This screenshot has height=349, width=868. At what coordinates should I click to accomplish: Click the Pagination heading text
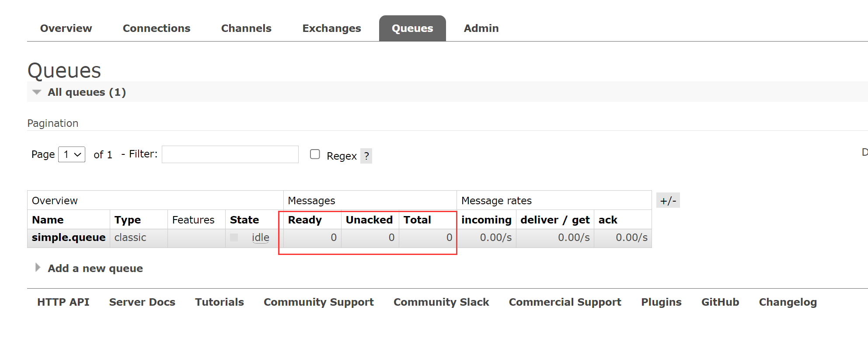tap(53, 123)
